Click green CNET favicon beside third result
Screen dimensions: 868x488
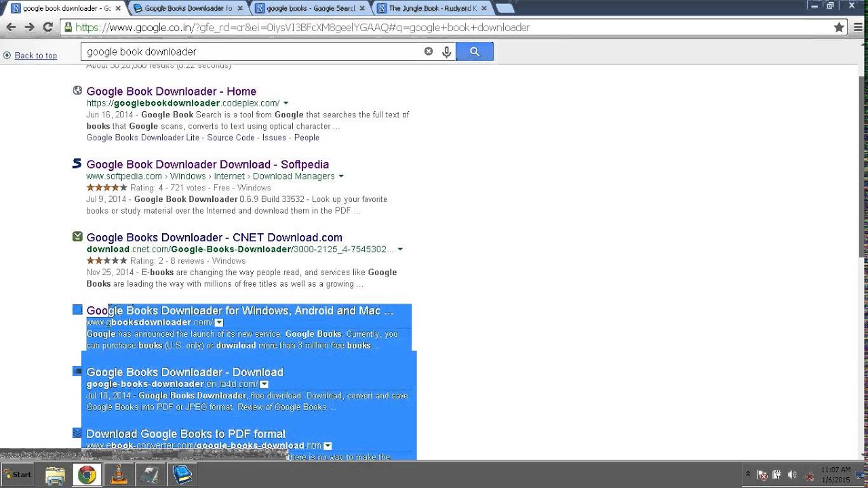tap(77, 237)
